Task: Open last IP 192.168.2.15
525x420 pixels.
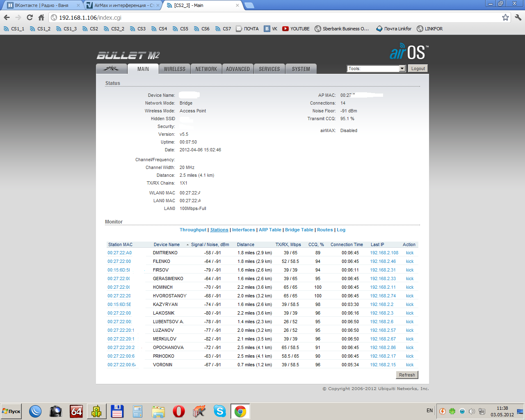Action: [383, 365]
